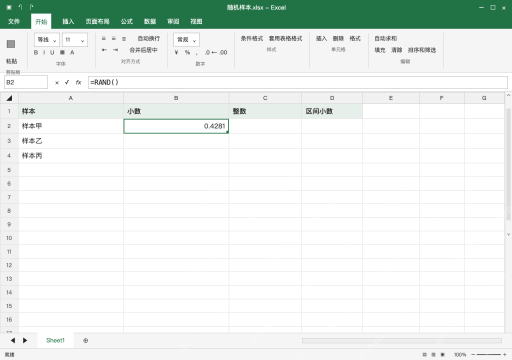Open Format (格式) in Cells group
512x360 pixels.
click(x=355, y=39)
